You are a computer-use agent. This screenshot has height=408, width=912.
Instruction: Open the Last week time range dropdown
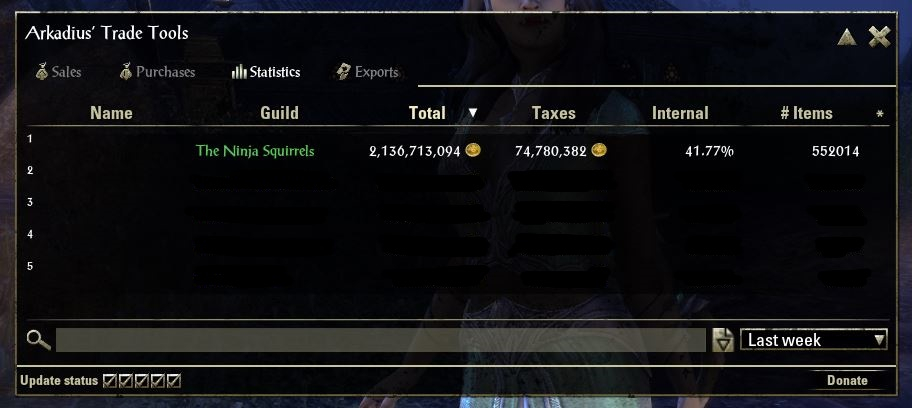[814, 340]
